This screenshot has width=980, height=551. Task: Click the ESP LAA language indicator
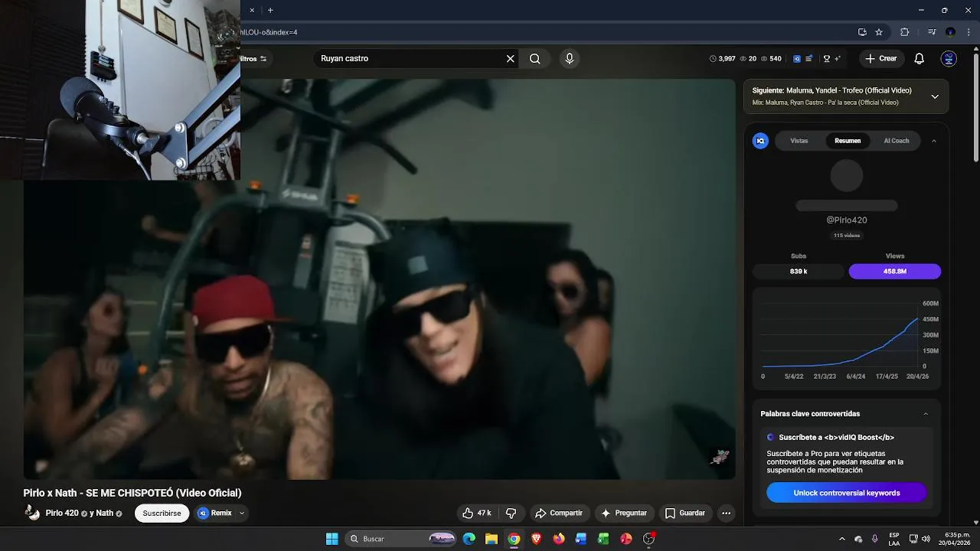pyautogui.click(x=894, y=539)
